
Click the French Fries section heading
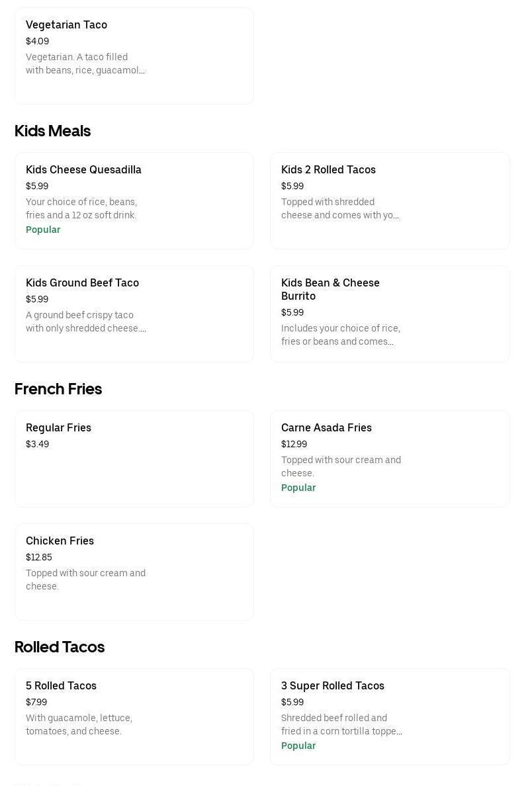point(58,389)
